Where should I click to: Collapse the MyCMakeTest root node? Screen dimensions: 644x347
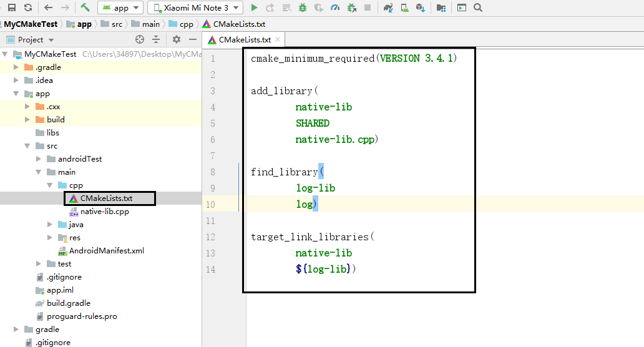[5, 54]
